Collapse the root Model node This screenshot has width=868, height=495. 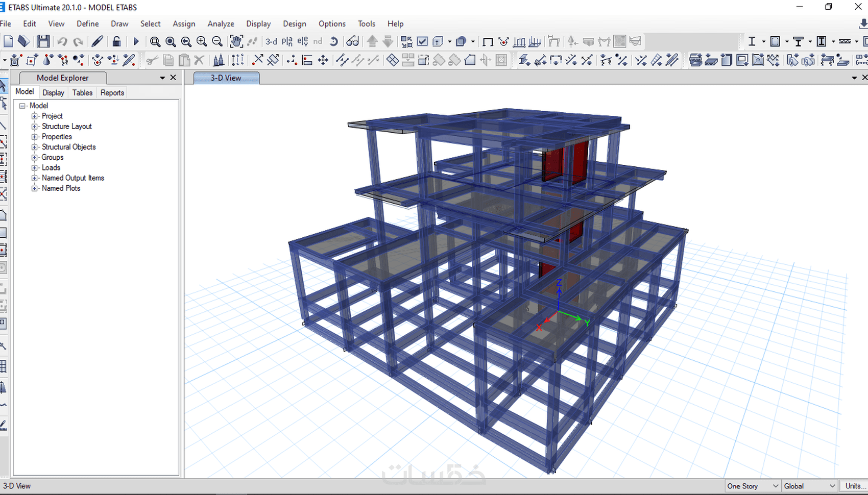tap(22, 106)
